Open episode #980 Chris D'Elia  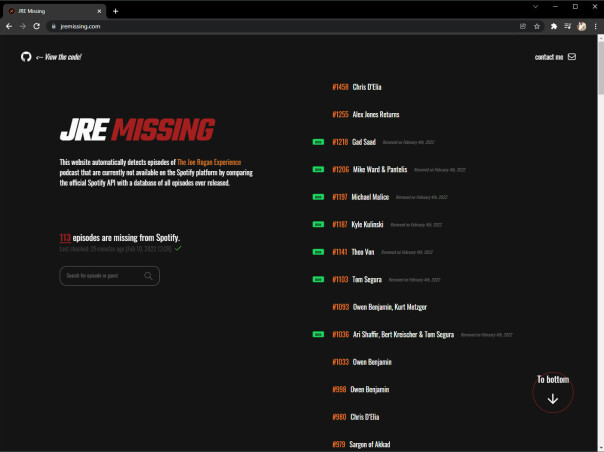356,417
